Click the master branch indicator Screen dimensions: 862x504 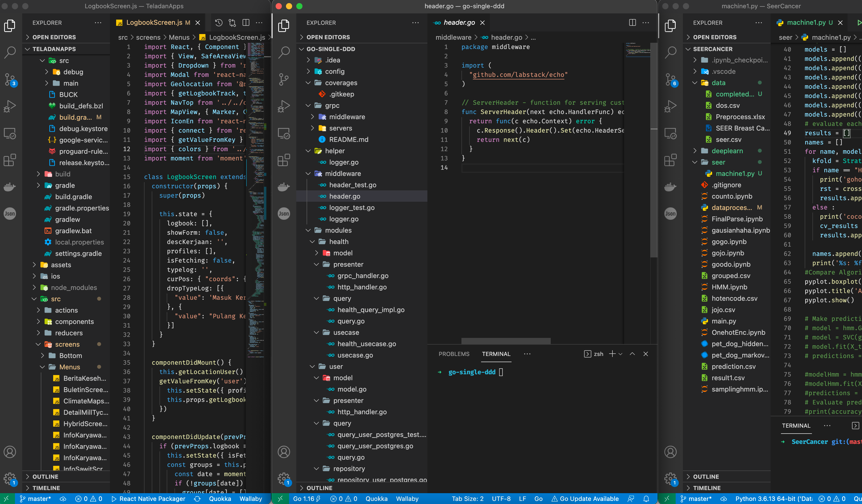tap(36, 499)
